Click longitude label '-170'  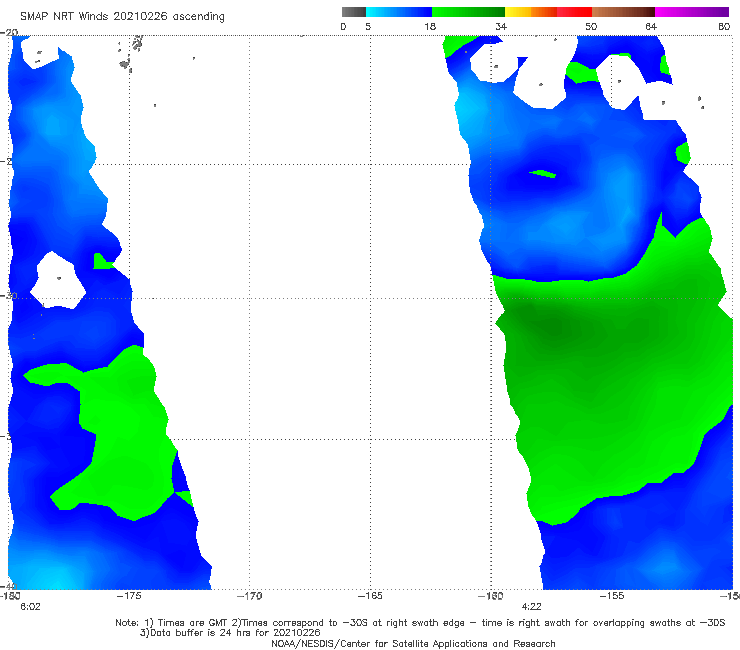[249, 596]
